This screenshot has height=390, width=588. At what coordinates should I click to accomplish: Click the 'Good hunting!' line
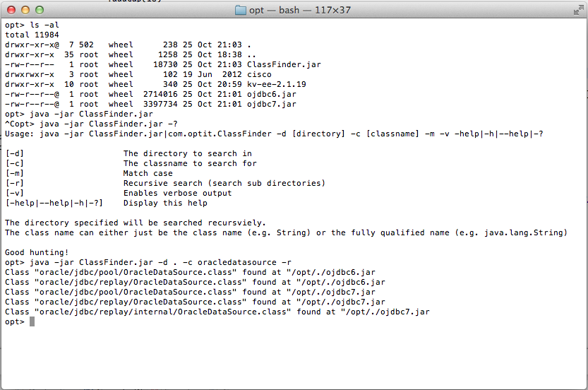37,252
